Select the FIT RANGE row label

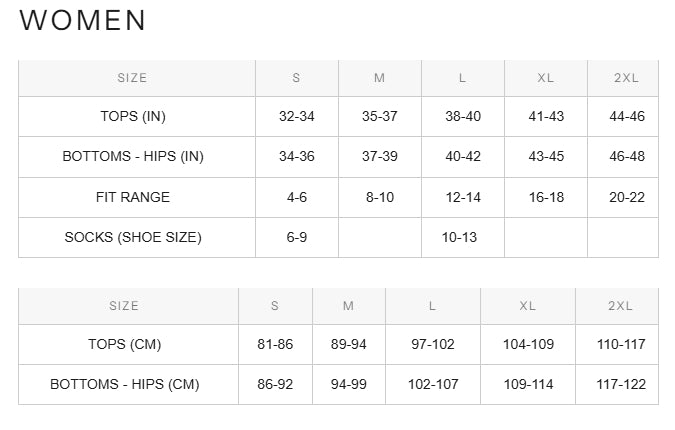click(x=133, y=198)
